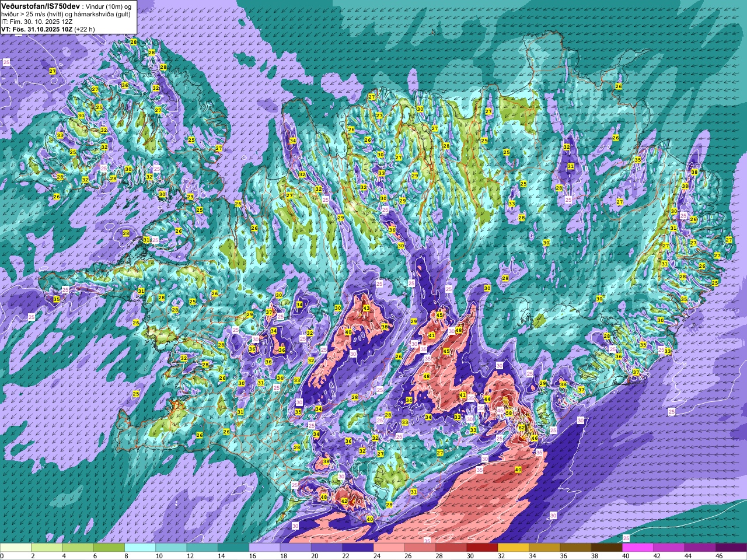
Task: Select the number 8 on the legend scale
Action: click(x=126, y=556)
